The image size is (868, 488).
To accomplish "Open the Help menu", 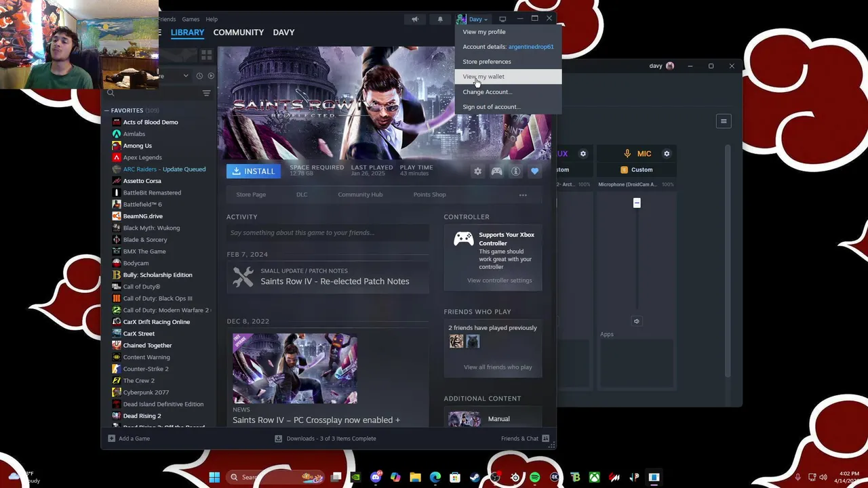I will click(212, 19).
